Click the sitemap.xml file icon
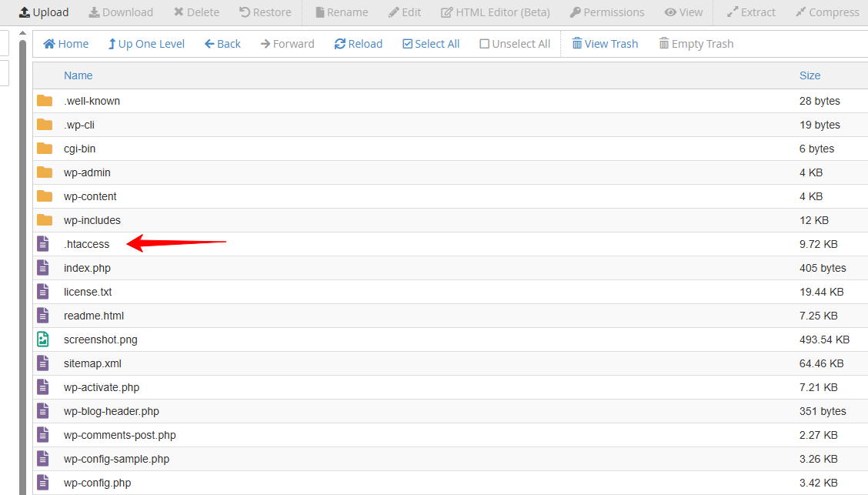The height and width of the screenshot is (495, 868). click(x=43, y=363)
